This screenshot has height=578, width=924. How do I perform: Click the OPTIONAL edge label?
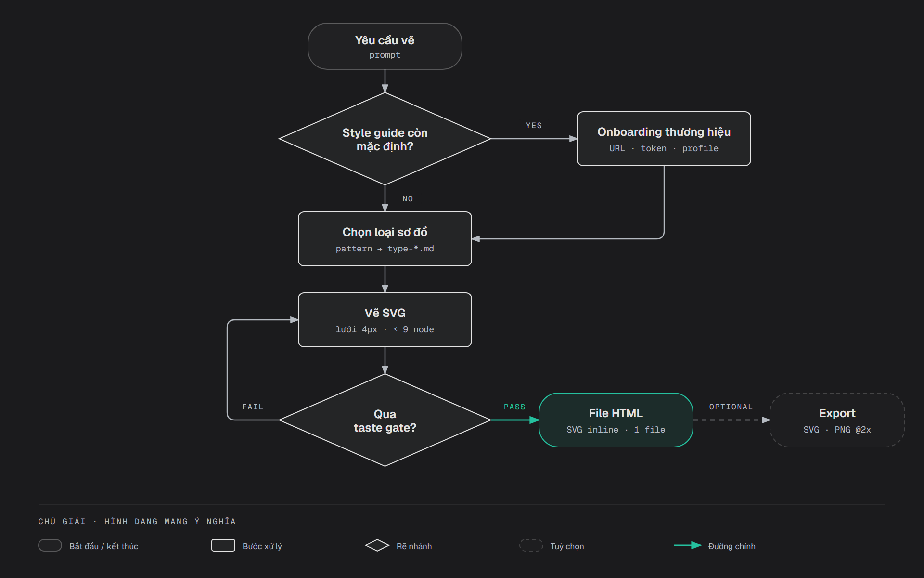coord(731,407)
